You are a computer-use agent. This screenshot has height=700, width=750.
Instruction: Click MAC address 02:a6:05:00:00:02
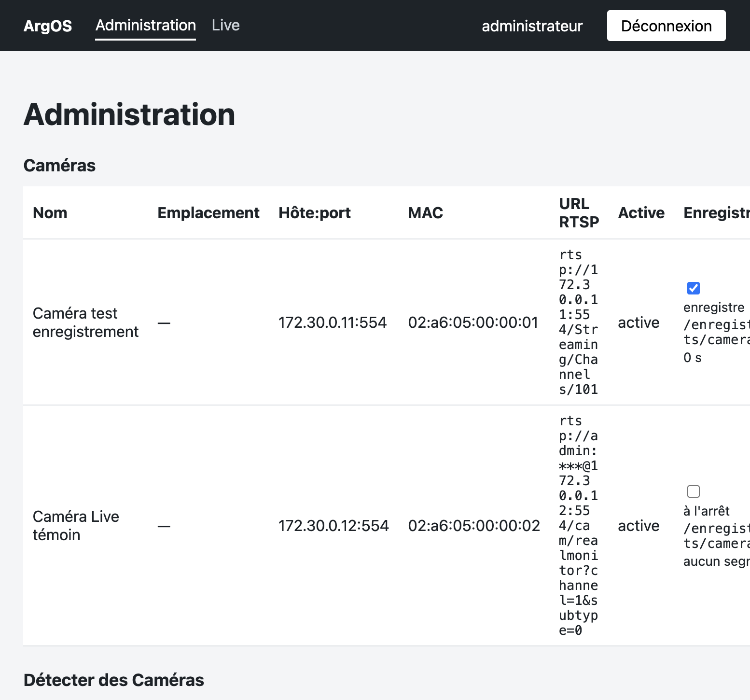tap(474, 526)
